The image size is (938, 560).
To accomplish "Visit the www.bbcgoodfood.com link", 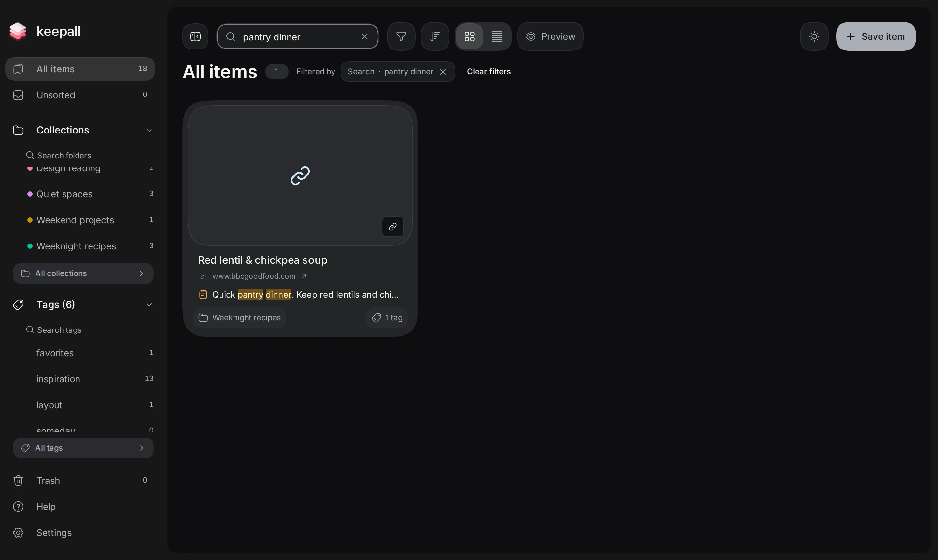I will 254,276.
